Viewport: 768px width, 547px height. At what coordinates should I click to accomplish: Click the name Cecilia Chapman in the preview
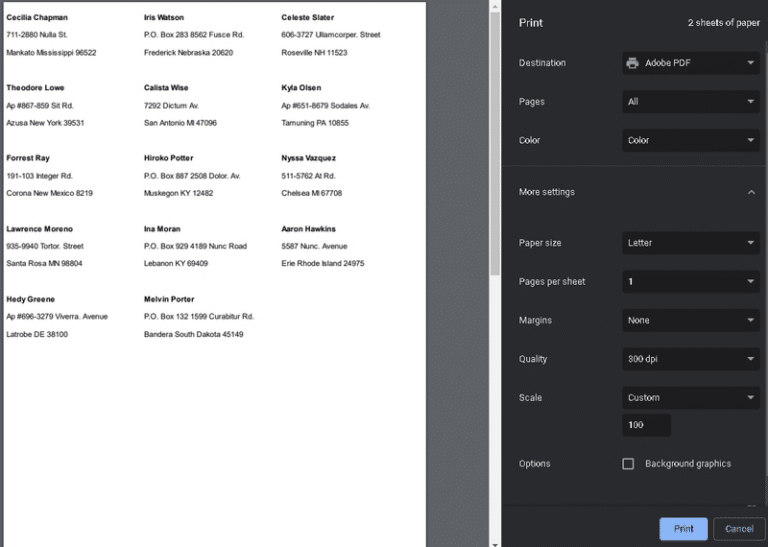[37, 18]
